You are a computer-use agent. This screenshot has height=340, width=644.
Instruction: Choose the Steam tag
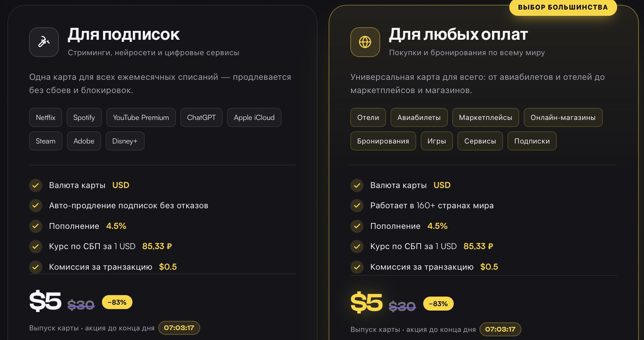coord(46,141)
